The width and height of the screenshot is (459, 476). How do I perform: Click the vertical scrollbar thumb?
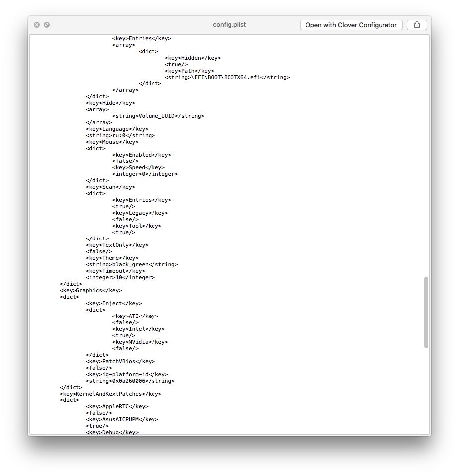[x=426, y=313]
